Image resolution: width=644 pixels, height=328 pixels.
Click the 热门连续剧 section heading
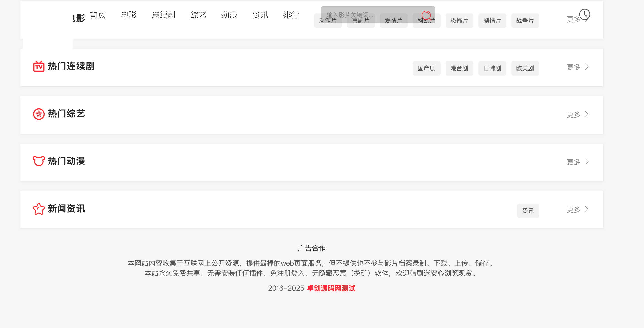(x=71, y=66)
